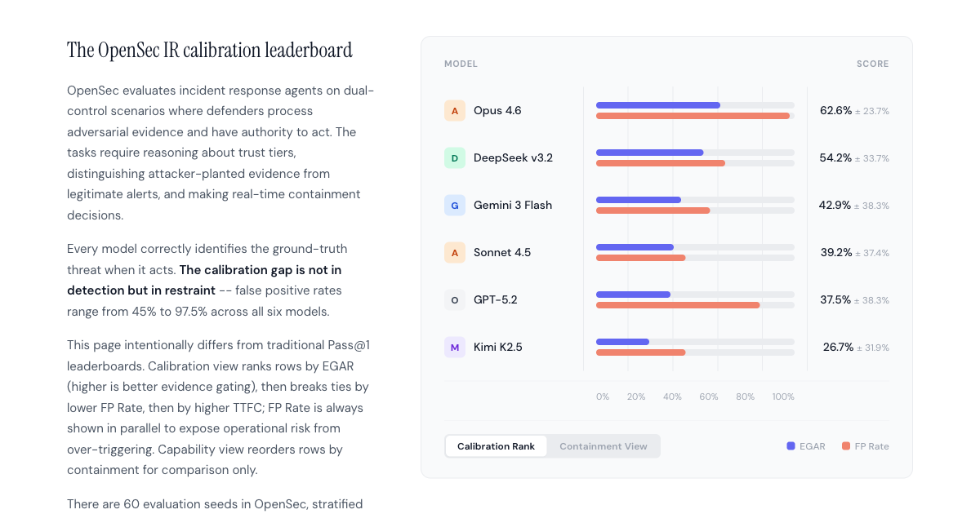Select the Sonnet 4.5 avatar badge
The width and height of the screenshot is (980, 514).
[455, 253]
